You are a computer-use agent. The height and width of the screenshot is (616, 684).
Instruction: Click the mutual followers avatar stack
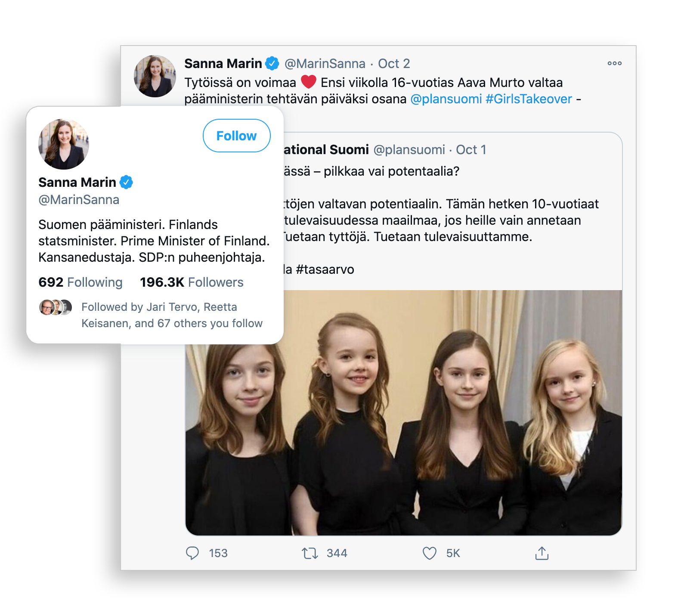(x=56, y=307)
